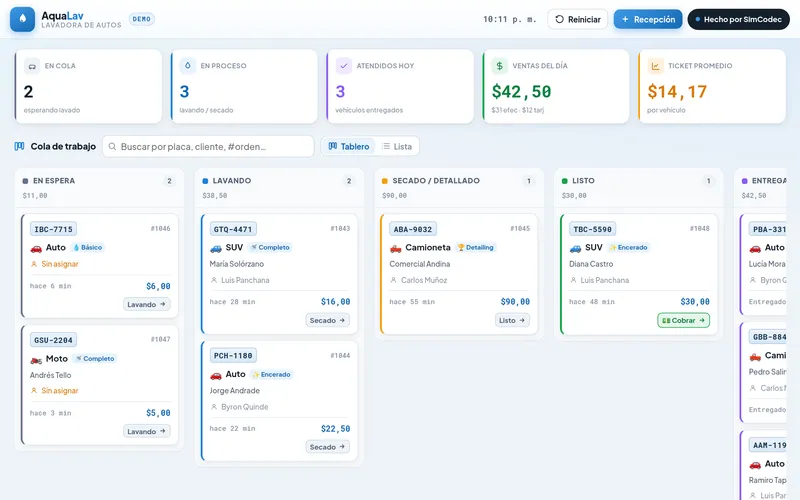Viewport: 800px width, 500px height.
Task: Click the $90,00 price on ABA-9032
Action: pos(515,302)
